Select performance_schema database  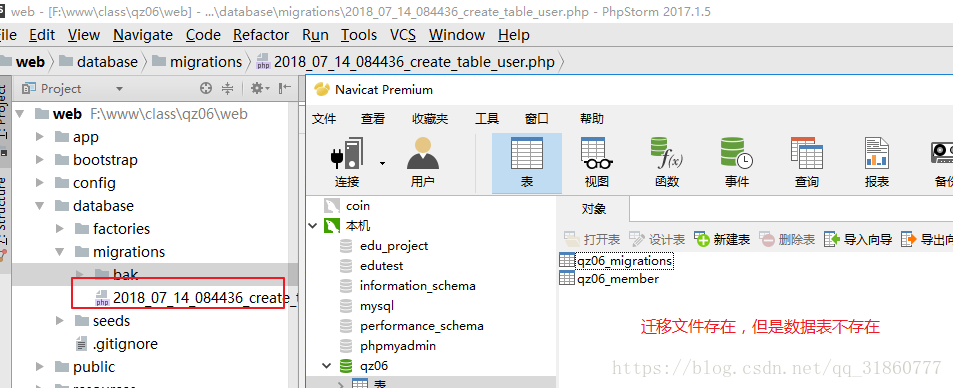point(422,326)
